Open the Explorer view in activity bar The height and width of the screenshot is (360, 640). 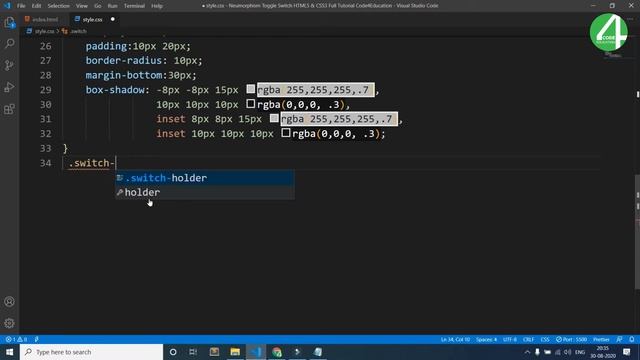(x=9, y=22)
